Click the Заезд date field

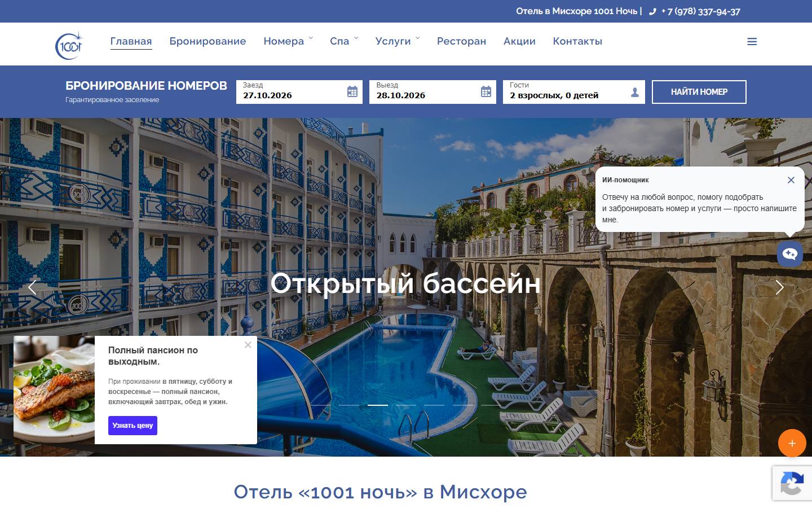299,92
